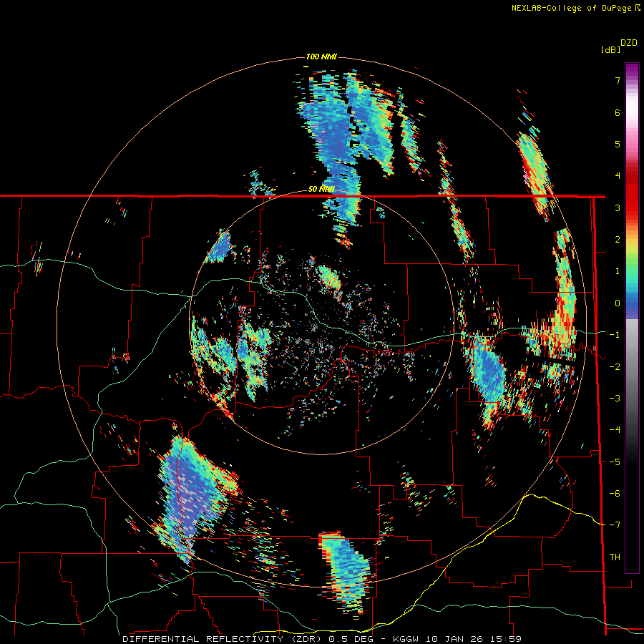This screenshot has width=644, height=644.
Task: Click the scale value 7 on the legend
Action: (618, 80)
